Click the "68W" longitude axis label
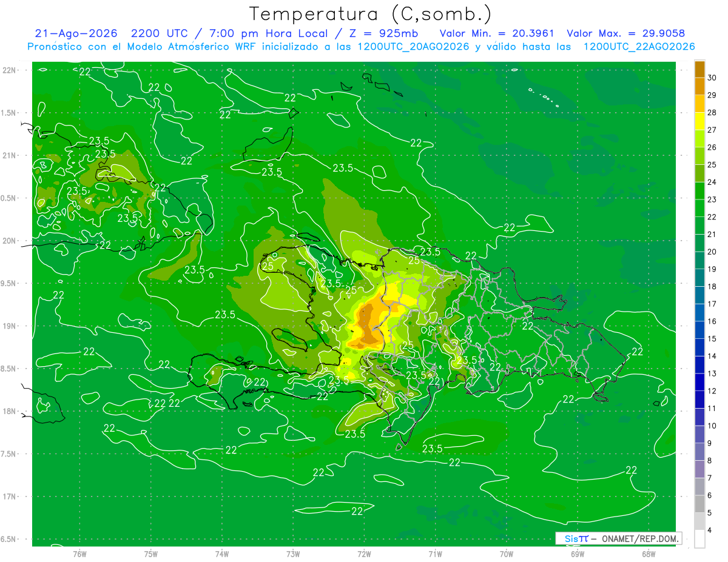This screenshot has height=562, width=728. (x=648, y=554)
